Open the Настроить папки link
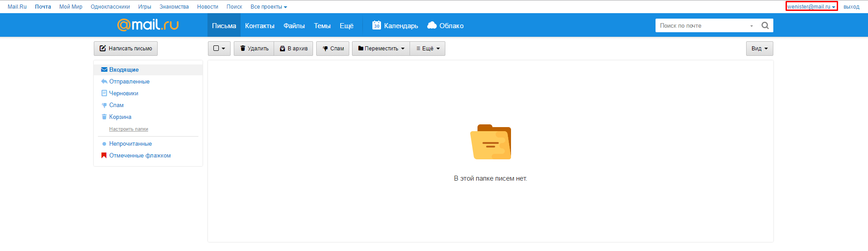868x251 pixels. coord(129,129)
